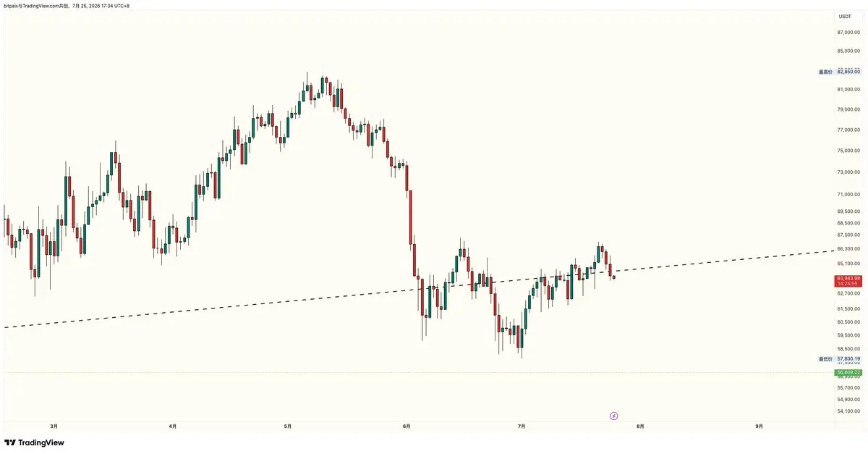Click the green 56,809.22 price label
The height and width of the screenshot is (454, 868).
(x=848, y=373)
